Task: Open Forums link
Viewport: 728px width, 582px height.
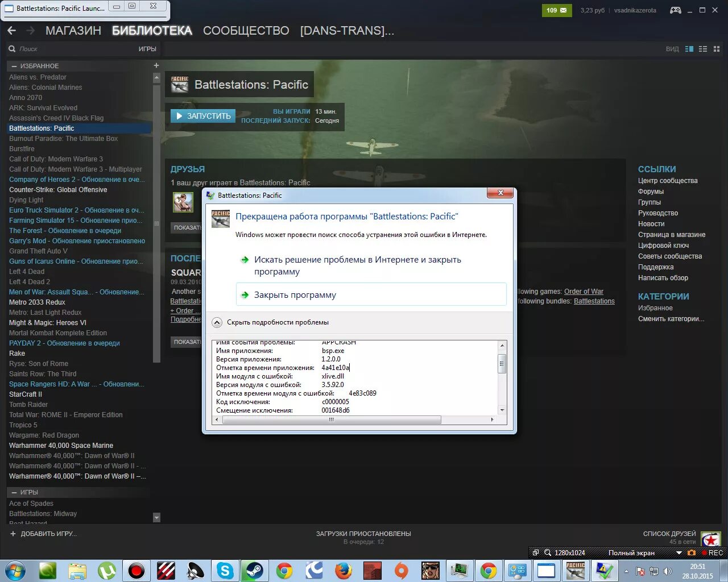Action: [651, 192]
